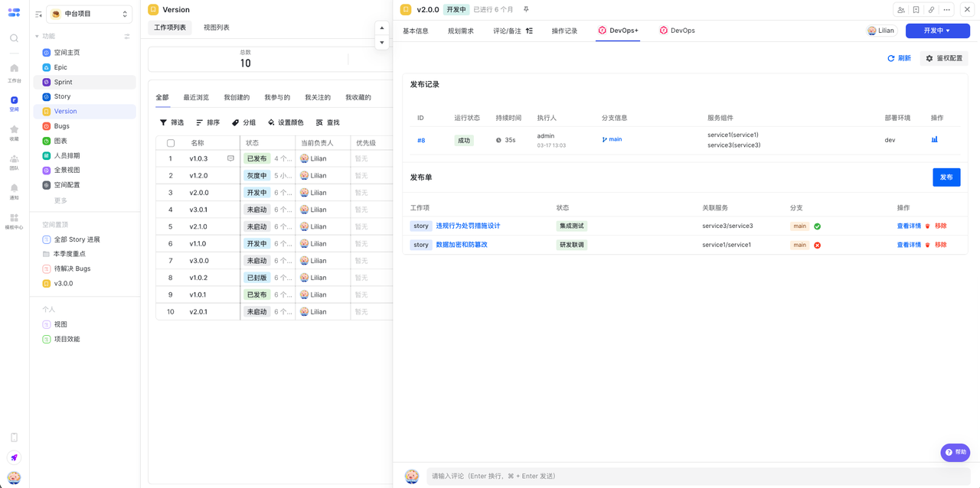This screenshot has width=980, height=488.
Task: Tick the select-all checkbox in table header
Action: click(171, 143)
